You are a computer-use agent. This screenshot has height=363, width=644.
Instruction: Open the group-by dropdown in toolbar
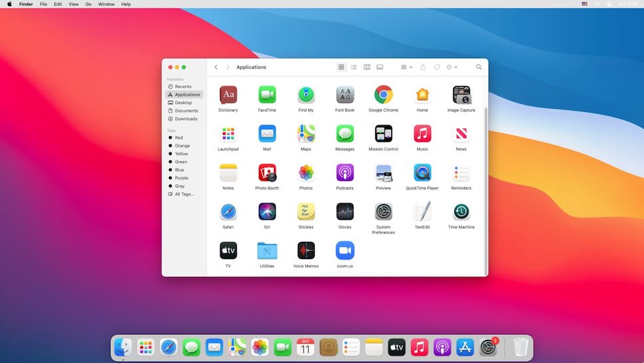pos(406,67)
